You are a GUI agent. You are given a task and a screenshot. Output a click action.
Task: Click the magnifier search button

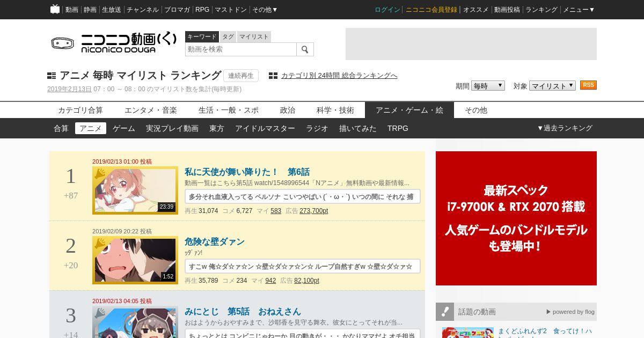point(305,49)
